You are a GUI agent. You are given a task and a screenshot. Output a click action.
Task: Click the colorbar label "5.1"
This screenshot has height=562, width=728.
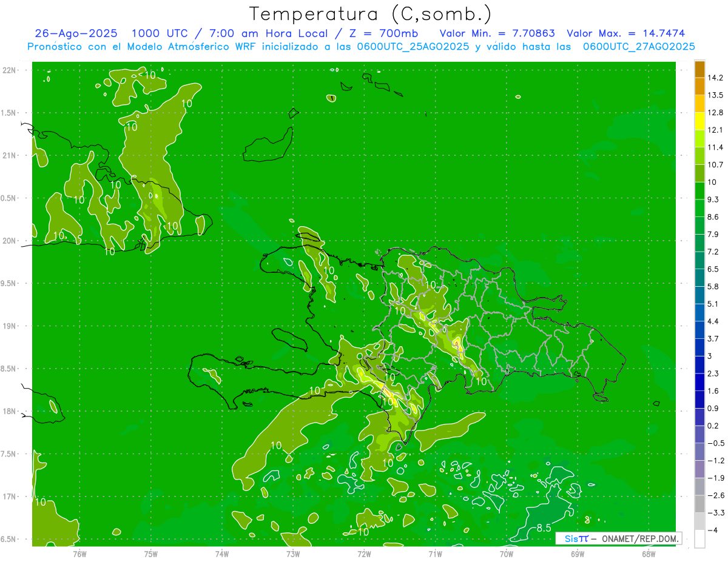tap(713, 304)
